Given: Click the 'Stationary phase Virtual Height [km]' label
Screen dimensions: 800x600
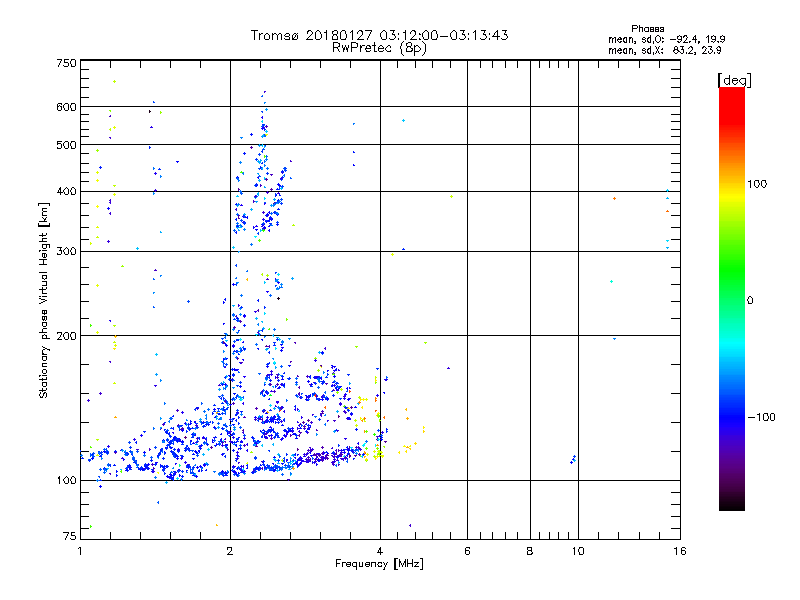Looking at the screenshot, I should point(44,301).
